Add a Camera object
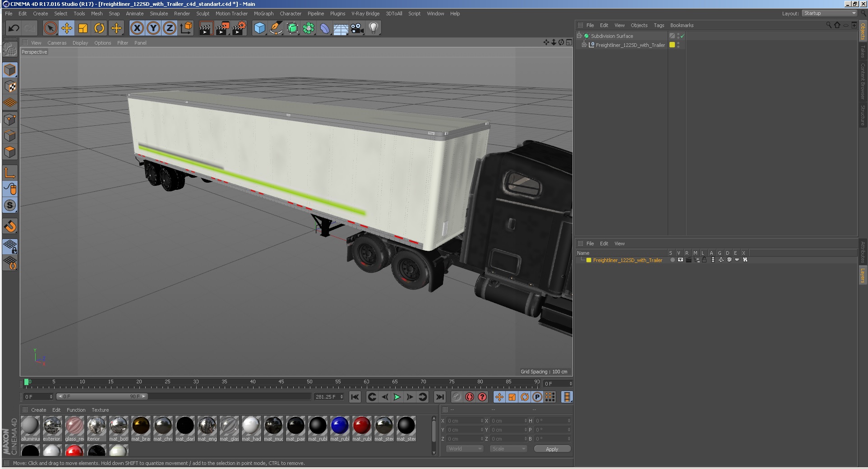868x469 pixels. tap(357, 28)
